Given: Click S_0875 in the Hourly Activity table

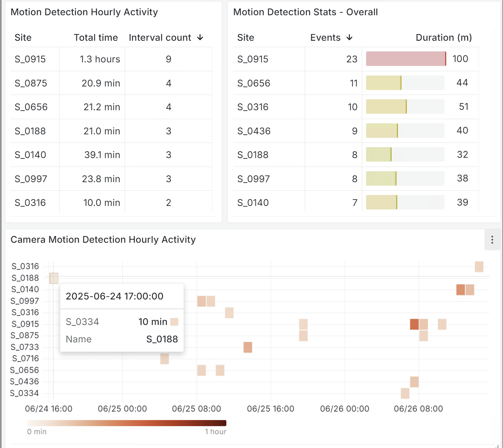Looking at the screenshot, I should pyautogui.click(x=31, y=83).
